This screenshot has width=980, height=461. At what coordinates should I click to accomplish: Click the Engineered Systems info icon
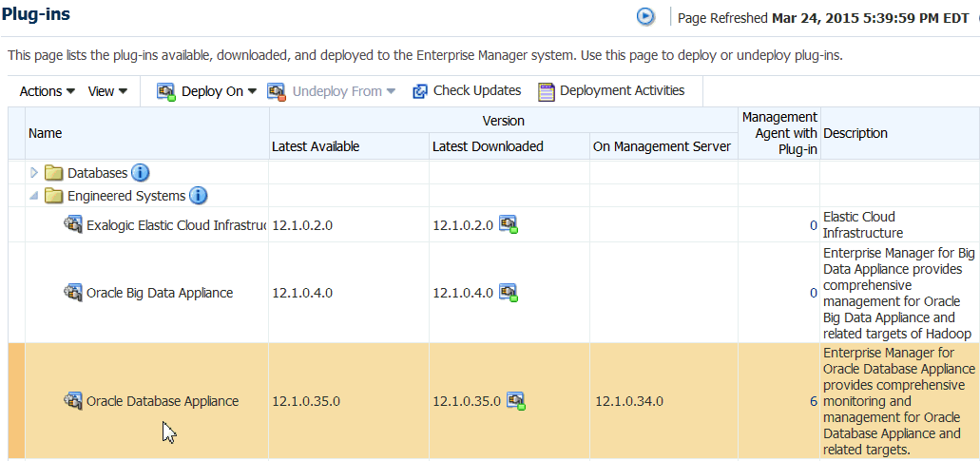[198, 196]
